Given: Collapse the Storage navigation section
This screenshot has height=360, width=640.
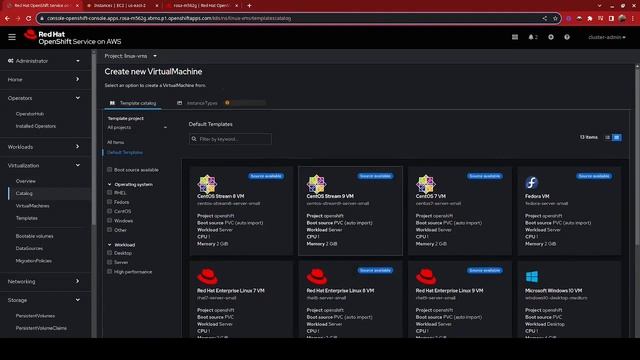Looking at the screenshot, I should [x=44, y=300].
